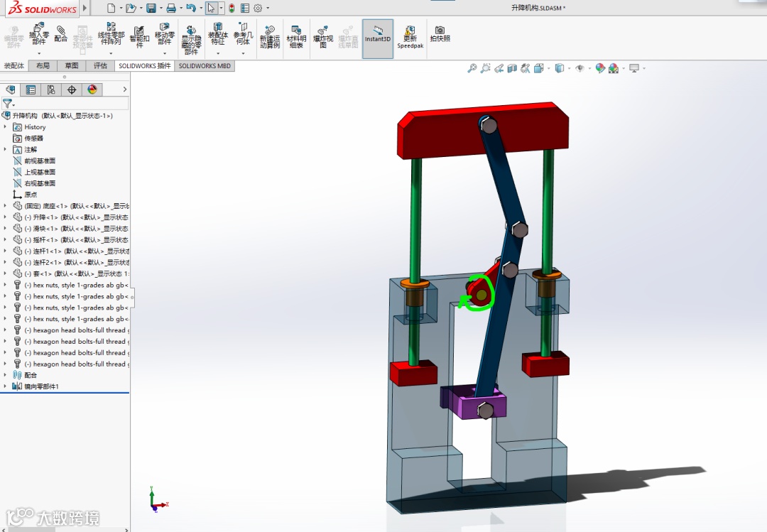Click the Save icon
767x532 pixels.
point(151,8)
